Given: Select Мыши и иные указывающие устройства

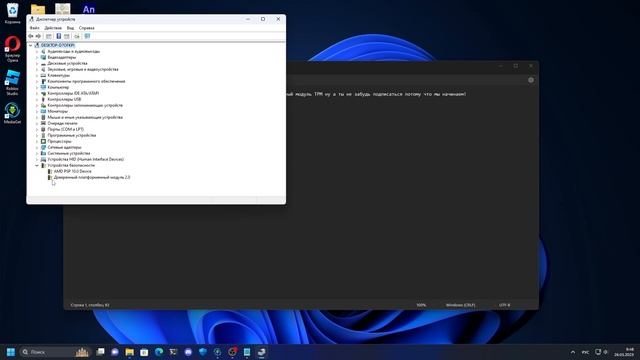Looking at the screenshot, I should point(85,117).
